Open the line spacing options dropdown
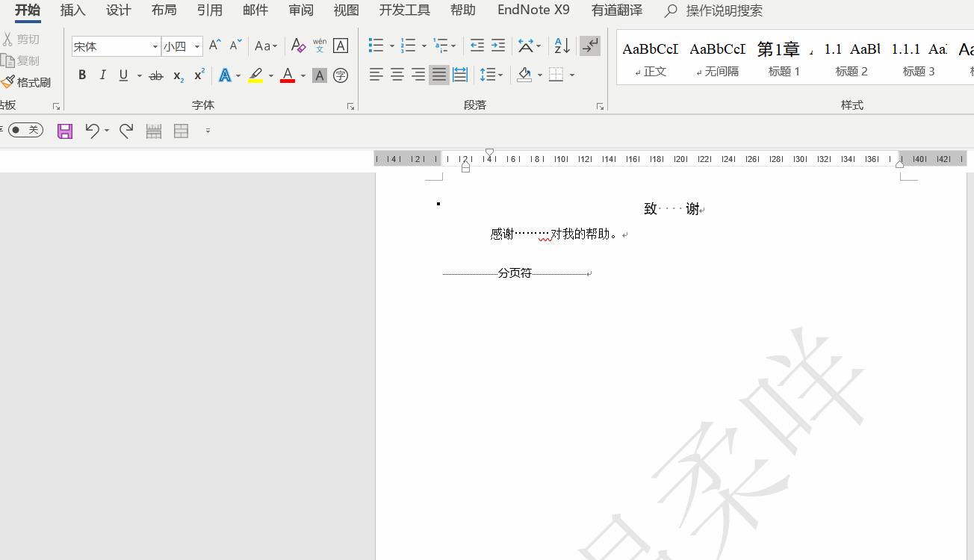Image resolution: width=974 pixels, height=560 pixels. pos(491,74)
